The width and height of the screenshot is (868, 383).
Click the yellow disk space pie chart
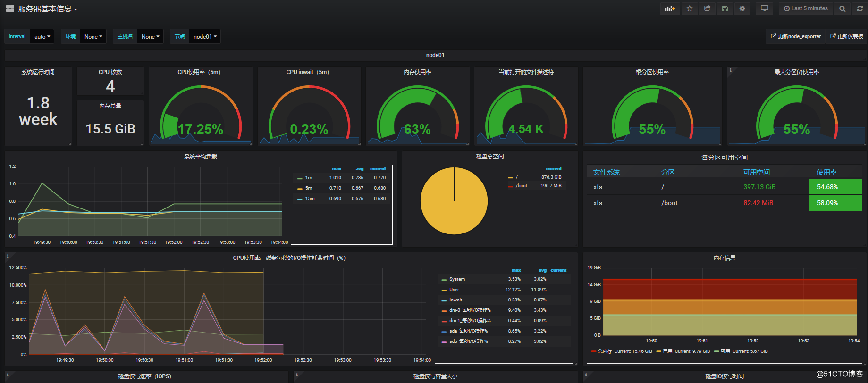[454, 201]
